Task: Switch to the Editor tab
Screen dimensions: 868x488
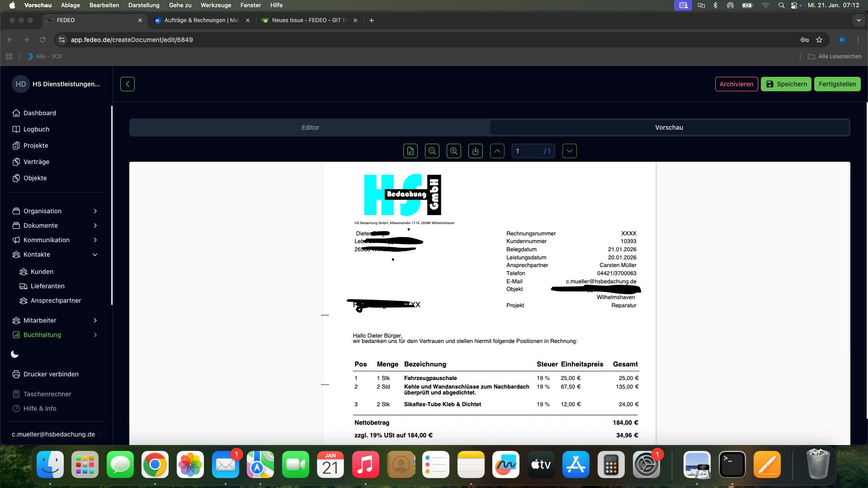Action: [x=310, y=127]
